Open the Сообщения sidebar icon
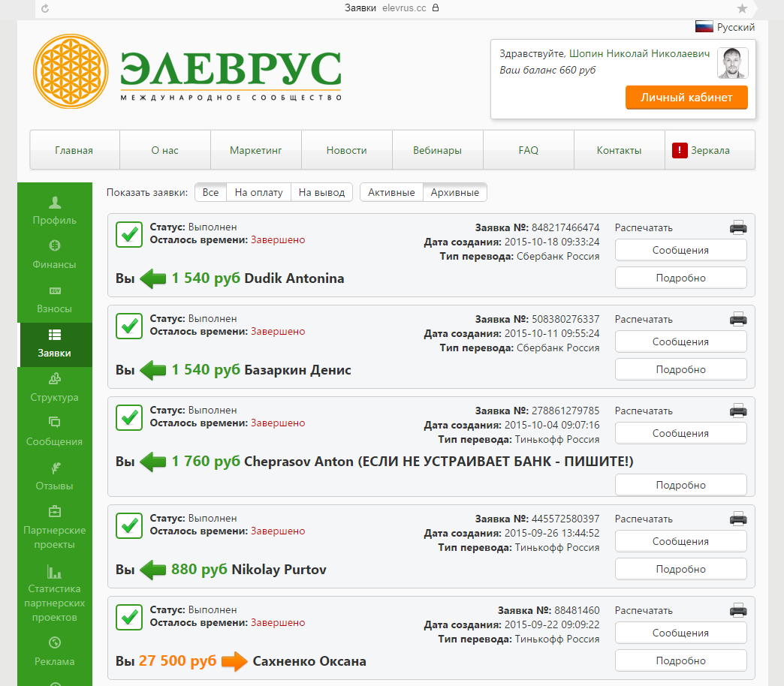 coord(55,423)
